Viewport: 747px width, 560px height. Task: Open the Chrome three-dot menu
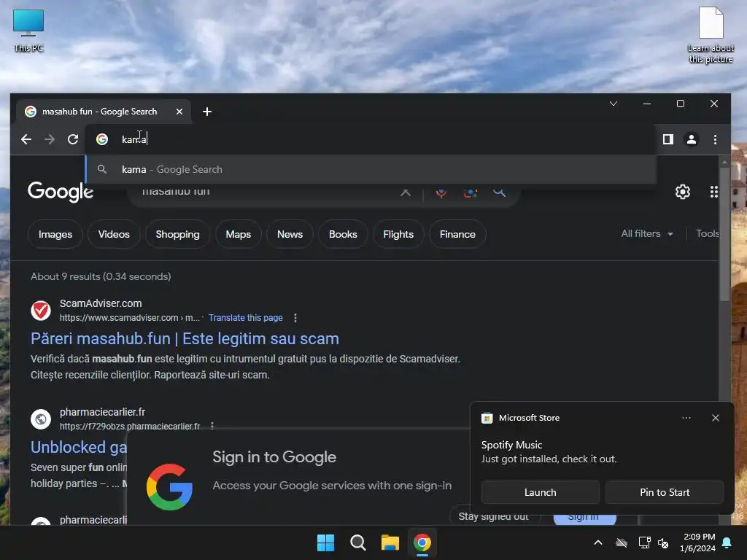[715, 139]
